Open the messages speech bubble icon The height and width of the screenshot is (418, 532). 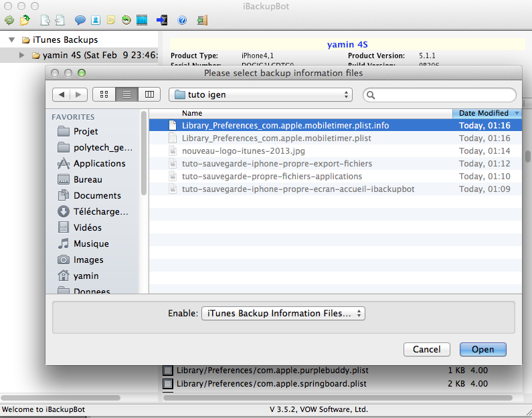[80, 20]
